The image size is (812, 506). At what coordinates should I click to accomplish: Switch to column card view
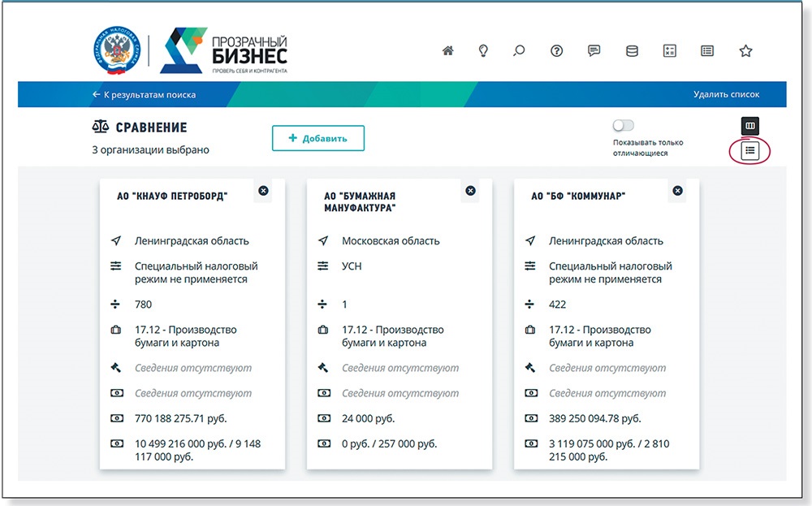tap(751, 126)
